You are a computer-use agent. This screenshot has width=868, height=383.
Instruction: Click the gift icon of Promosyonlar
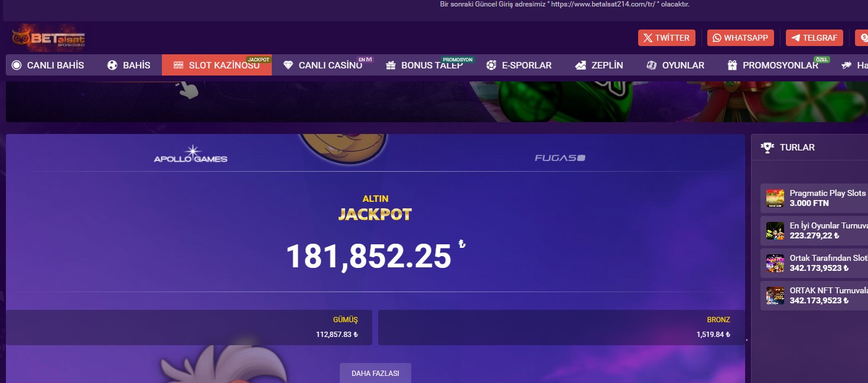(x=732, y=66)
